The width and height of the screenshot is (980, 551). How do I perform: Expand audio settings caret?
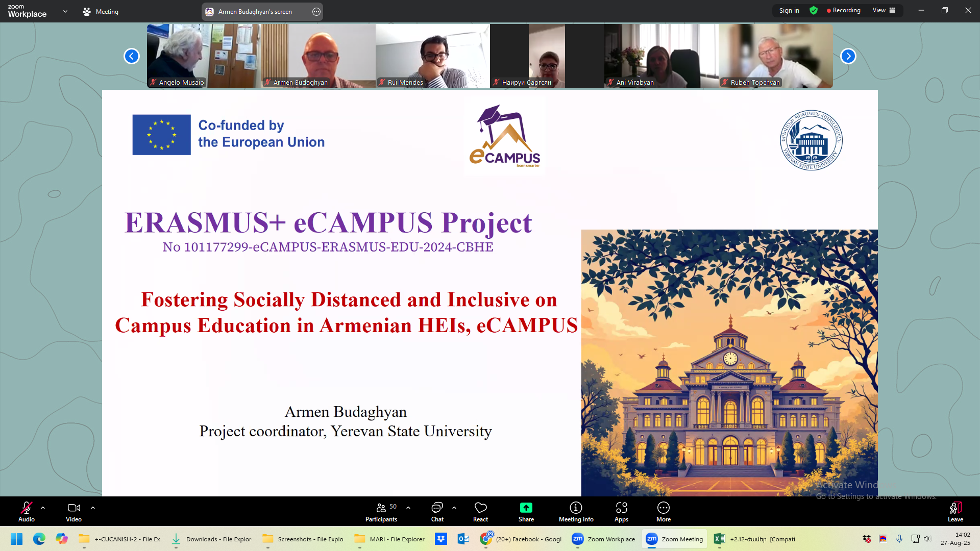[x=43, y=508]
